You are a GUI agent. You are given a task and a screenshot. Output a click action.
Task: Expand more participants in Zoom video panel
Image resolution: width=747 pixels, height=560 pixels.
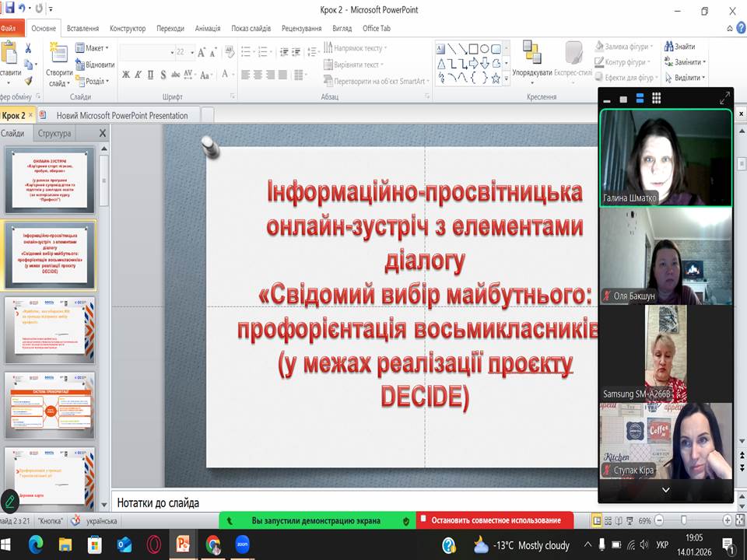click(x=665, y=490)
